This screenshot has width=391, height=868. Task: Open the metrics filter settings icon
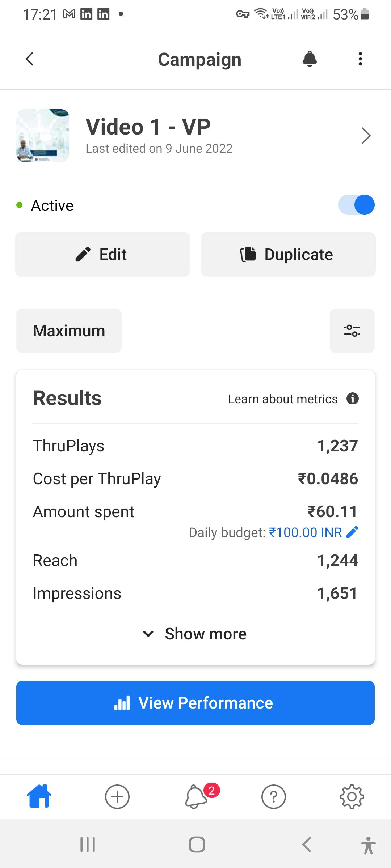[x=352, y=331]
